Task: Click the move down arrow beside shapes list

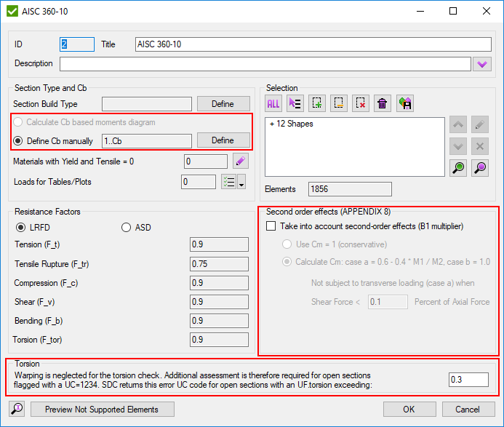Action: click(458, 146)
